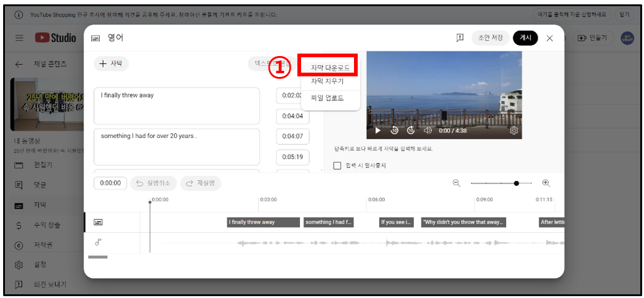Click the audio waveform track
644x298 pixels.
click(353, 243)
